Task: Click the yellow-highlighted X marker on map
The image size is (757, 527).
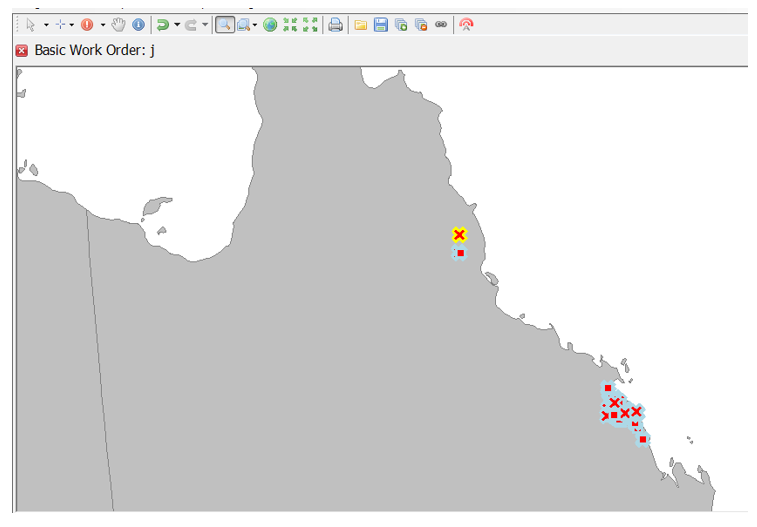Action: click(x=459, y=235)
